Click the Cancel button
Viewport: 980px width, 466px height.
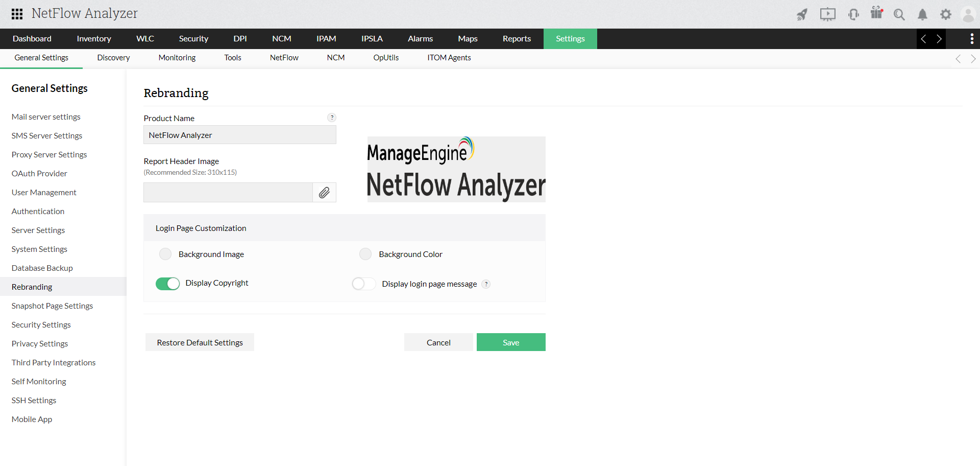coord(438,342)
